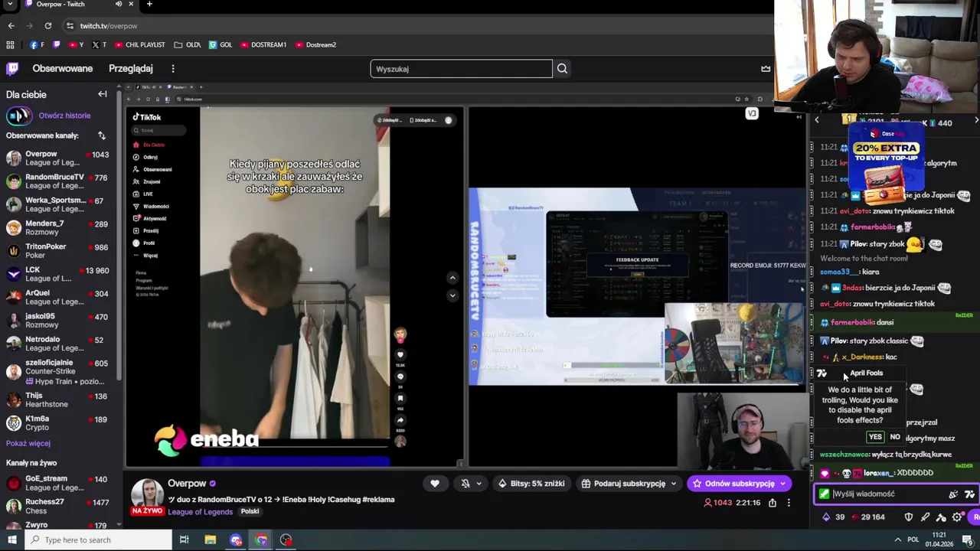Open the shield moderation icon below chat
This screenshot has width=980, height=551.
[909, 517]
